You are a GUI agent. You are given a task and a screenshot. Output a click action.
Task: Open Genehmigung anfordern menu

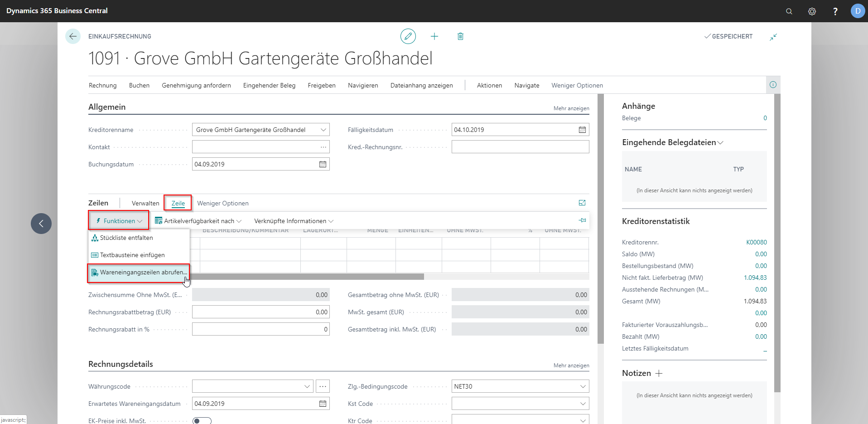(x=196, y=85)
